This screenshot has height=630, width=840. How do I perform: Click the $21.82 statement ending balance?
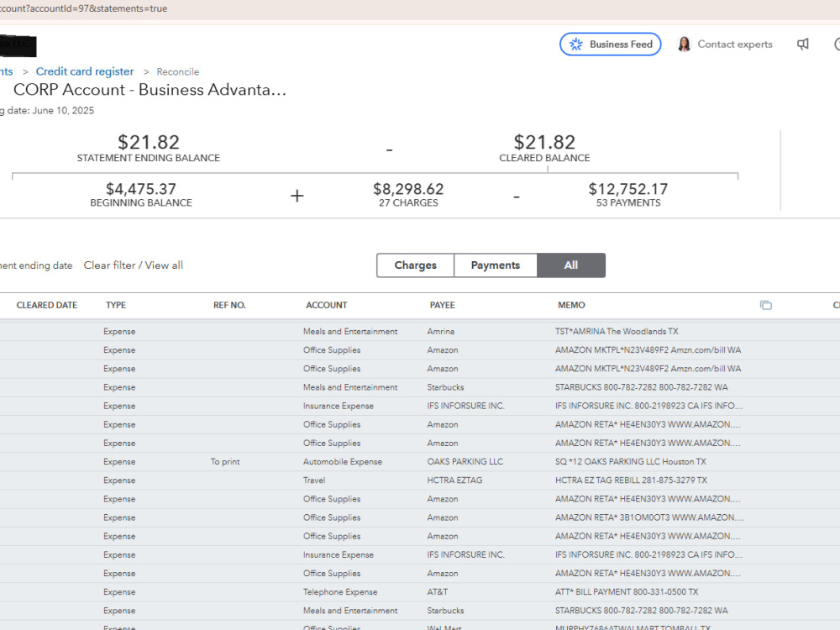pyautogui.click(x=149, y=142)
